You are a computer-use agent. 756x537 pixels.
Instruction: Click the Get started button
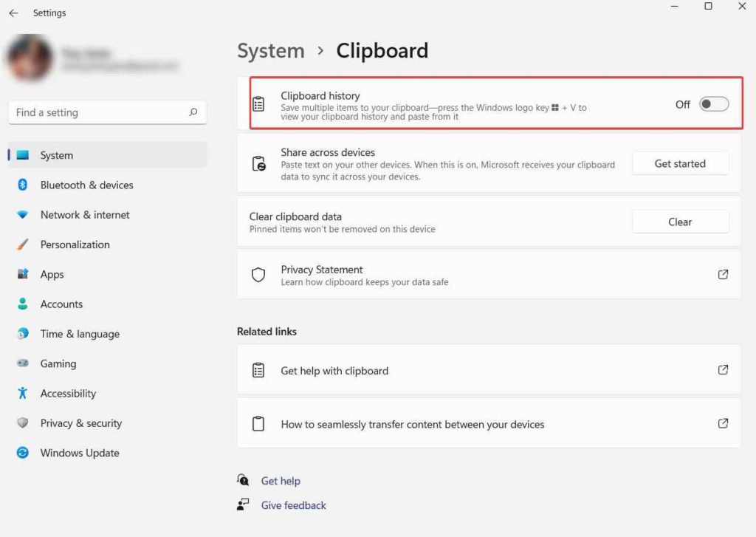pos(680,163)
